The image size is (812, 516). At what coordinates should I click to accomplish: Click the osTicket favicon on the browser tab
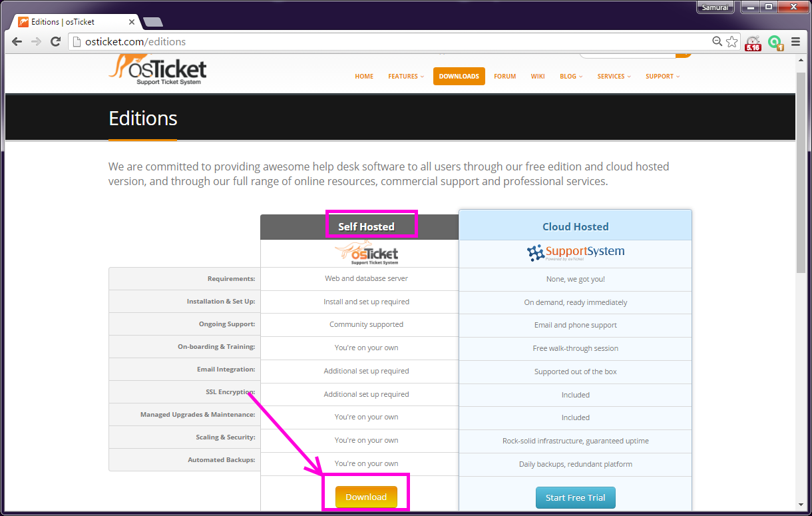[x=21, y=21]
